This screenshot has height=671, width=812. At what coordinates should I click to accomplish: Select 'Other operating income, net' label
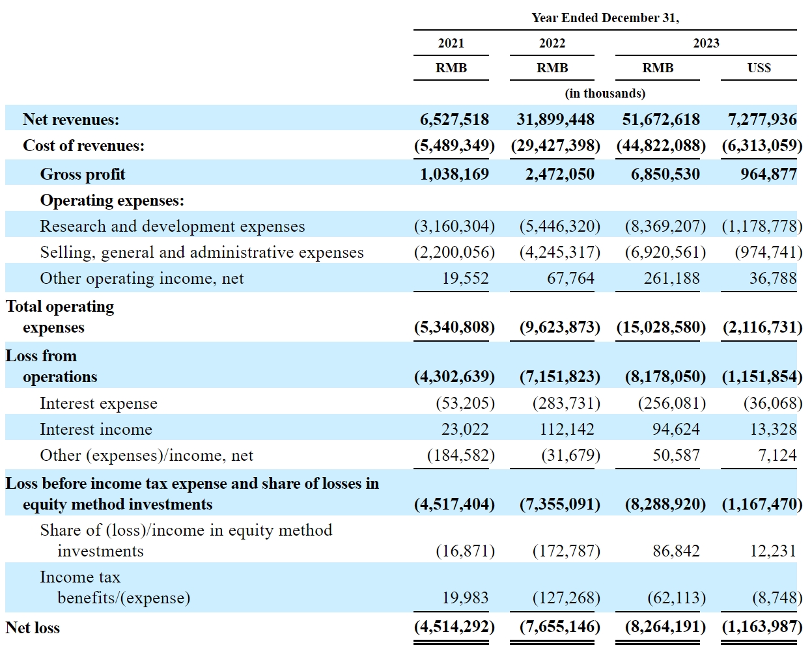point(142,279)
